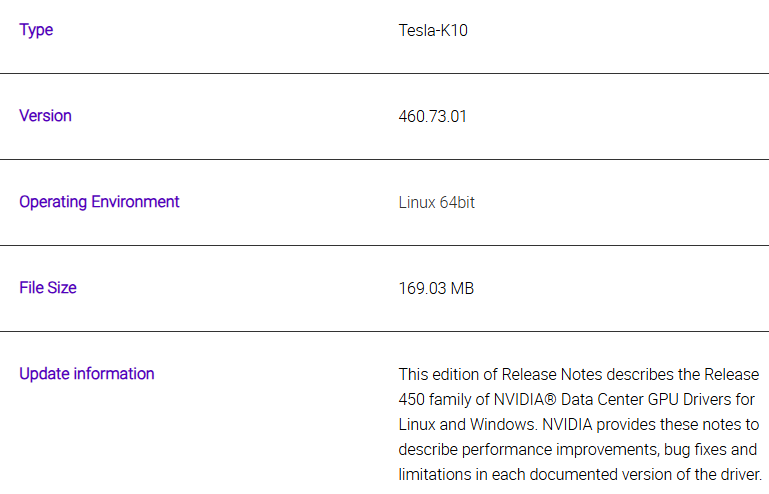Select the Version row label
Screen dimensions: 769x494
(45, 116)
